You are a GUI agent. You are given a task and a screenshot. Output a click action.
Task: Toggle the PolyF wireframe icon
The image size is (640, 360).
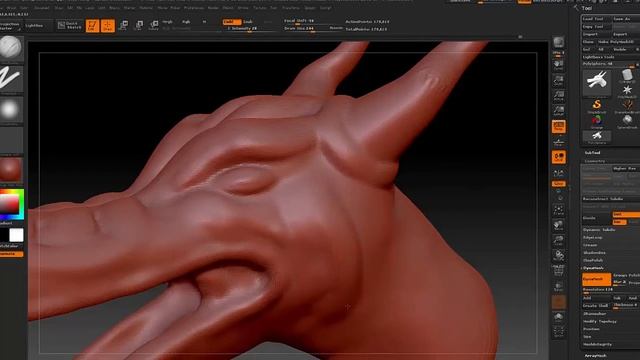558,271
